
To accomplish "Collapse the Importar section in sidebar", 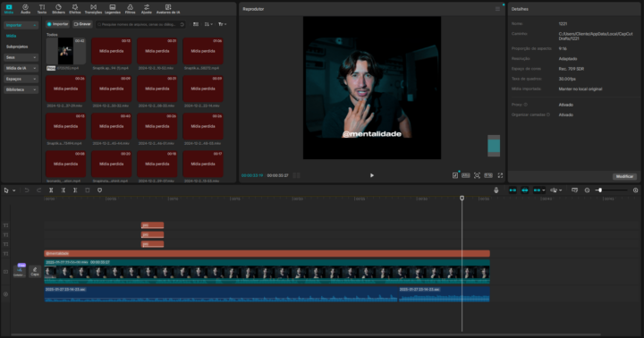I will (21, 25).
